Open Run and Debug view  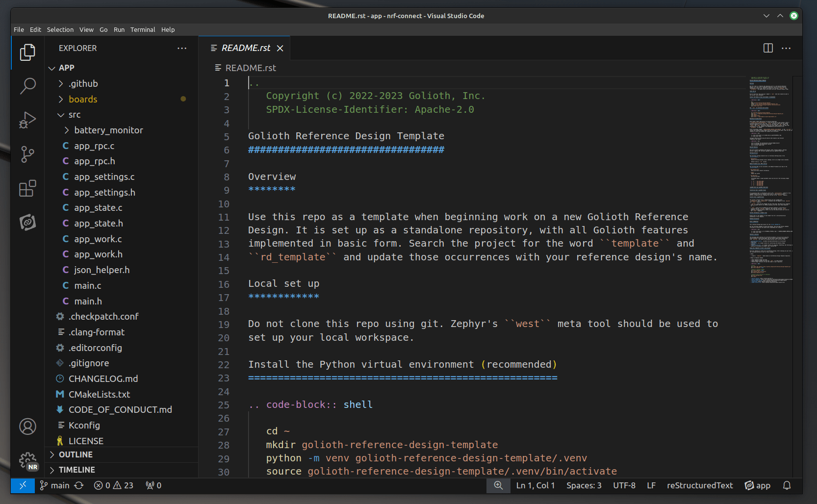27,120
